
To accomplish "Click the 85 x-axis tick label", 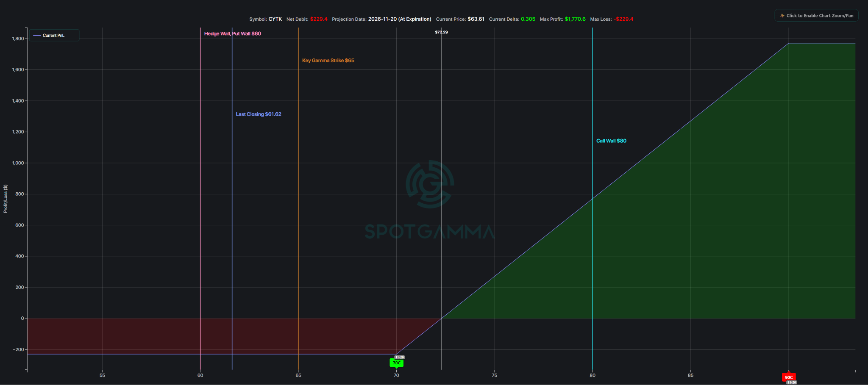I will (690, 375).
